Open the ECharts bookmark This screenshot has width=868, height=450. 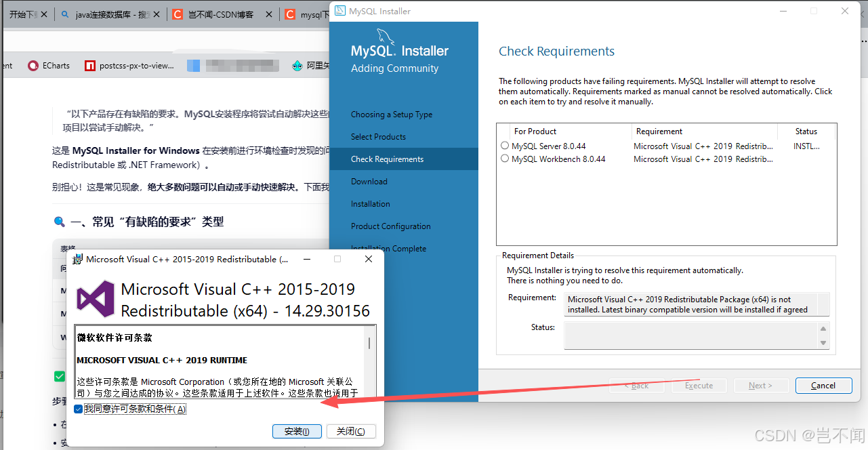(49, 66)
